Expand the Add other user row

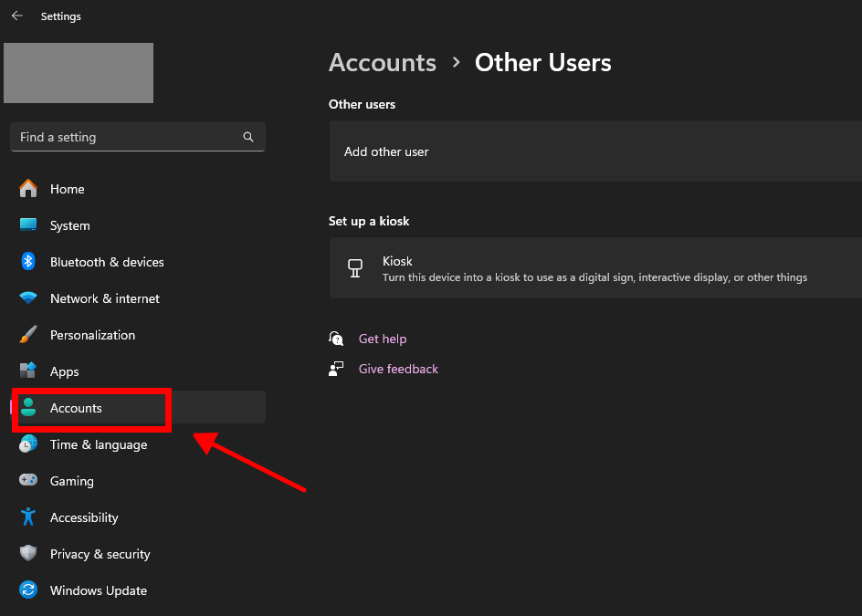click(594, 151)
